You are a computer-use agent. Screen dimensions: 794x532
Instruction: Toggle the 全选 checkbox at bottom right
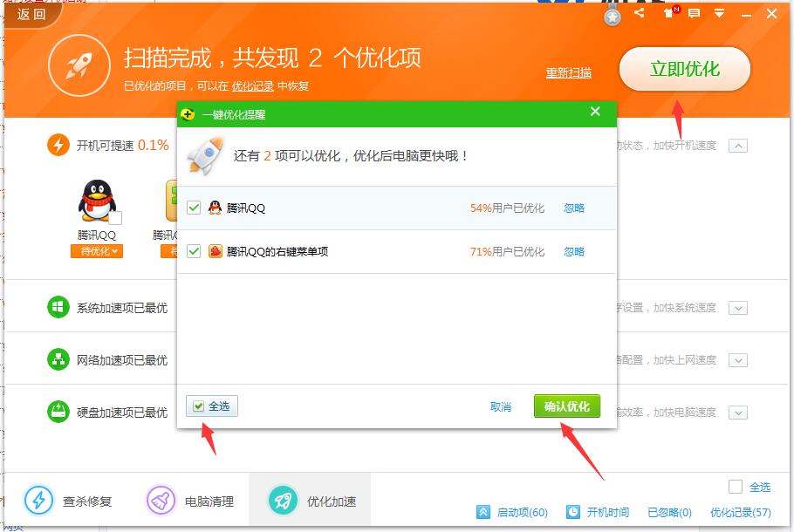[x=737, y=487]
